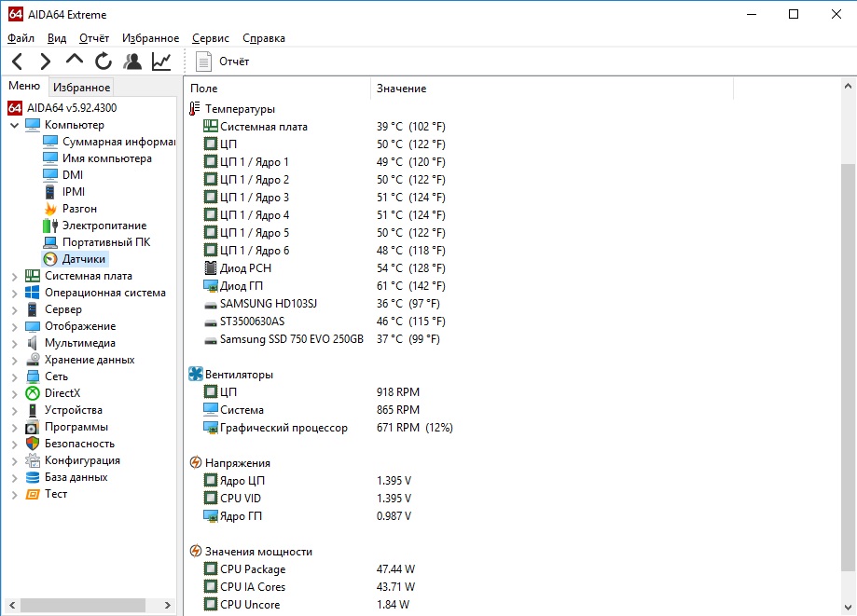Image resolution: width=857 pixels, height=616 pixels.
Task: Click the Отчёт report document icon
Action: (203, 62)
